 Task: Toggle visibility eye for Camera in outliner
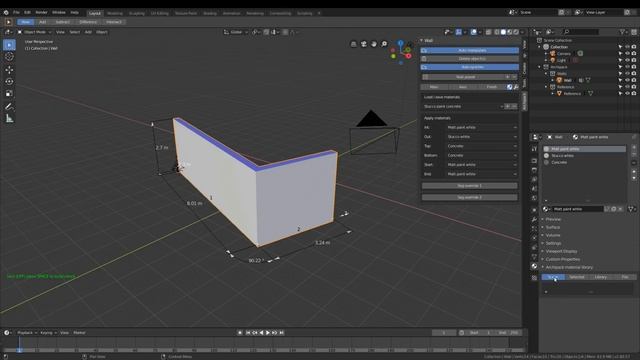pos(627,53)
